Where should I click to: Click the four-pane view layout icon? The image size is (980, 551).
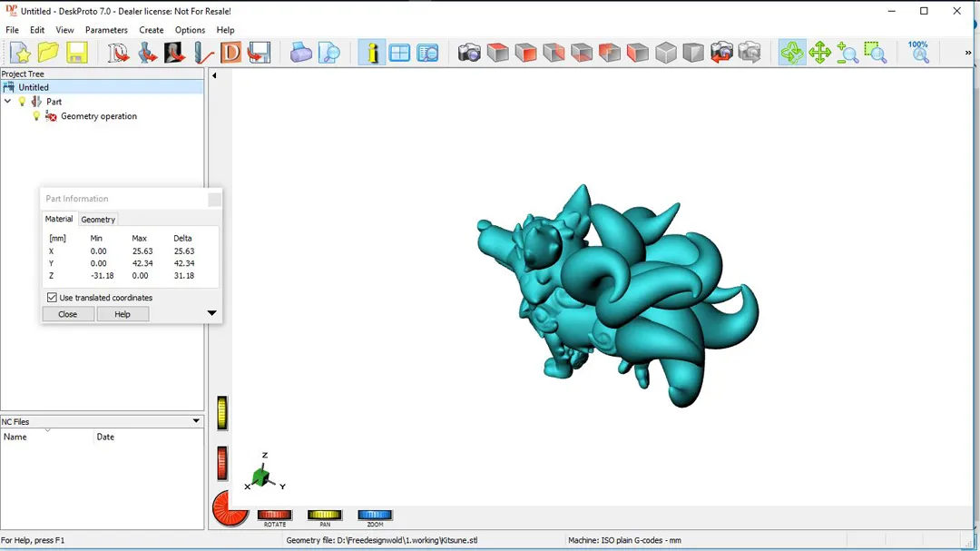tap(399, 53)
